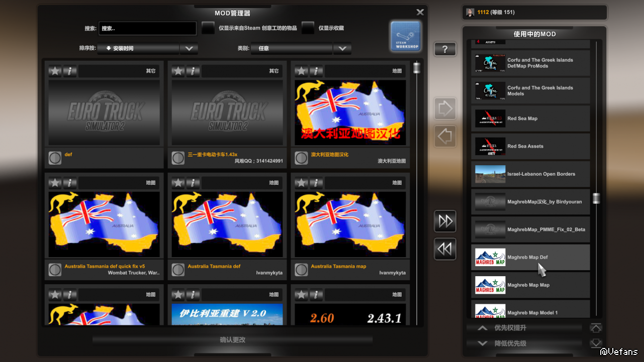Image resolution: width=644 pixels, height=362 pixels.
Task: Show info for the 'def' mod
Action: (x=70, y=71)
